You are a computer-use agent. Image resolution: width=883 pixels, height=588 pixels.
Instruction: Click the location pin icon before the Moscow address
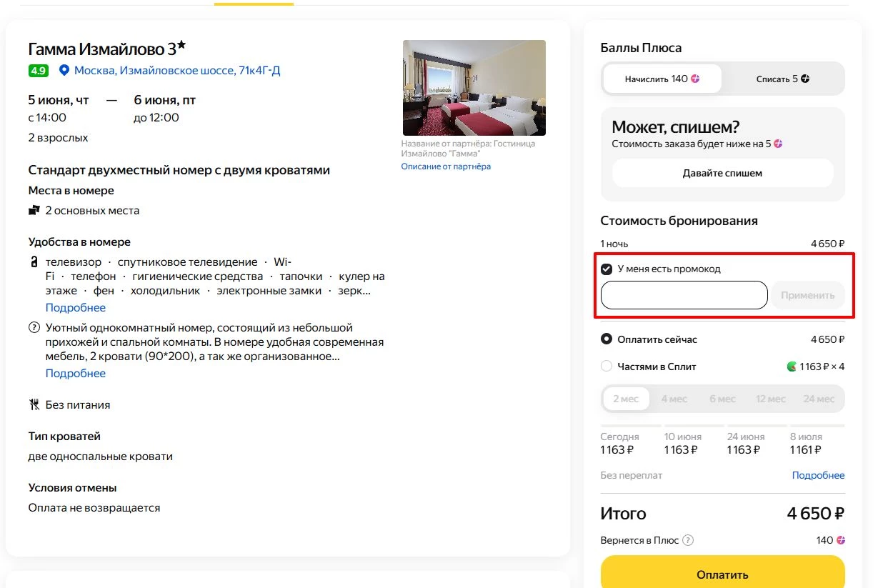pyautogui.click(x=64, y=70)
